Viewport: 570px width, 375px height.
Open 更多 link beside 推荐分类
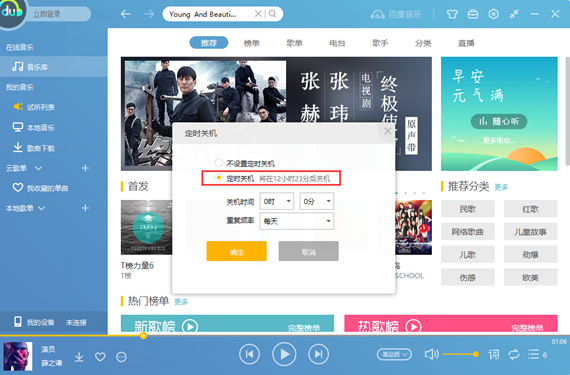501,187
